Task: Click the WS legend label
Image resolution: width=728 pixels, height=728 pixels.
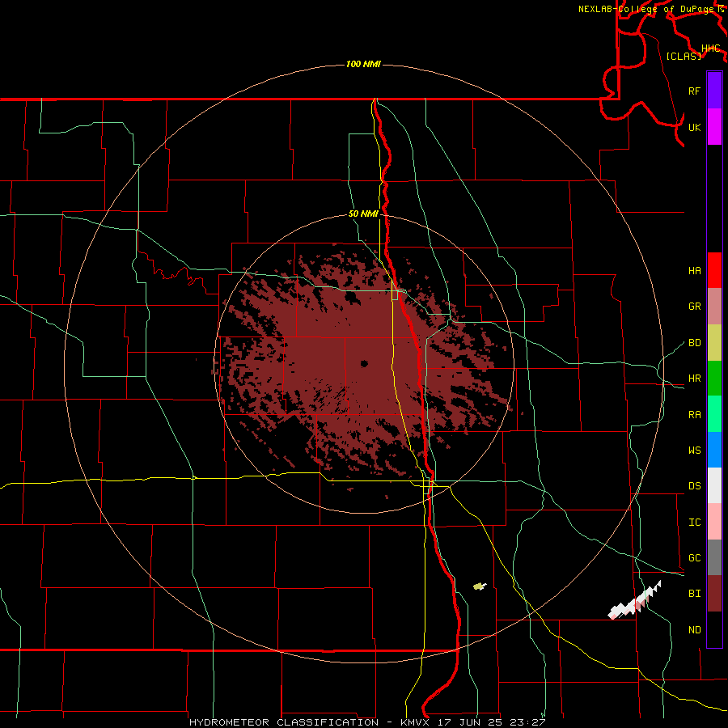Action: 694,451
